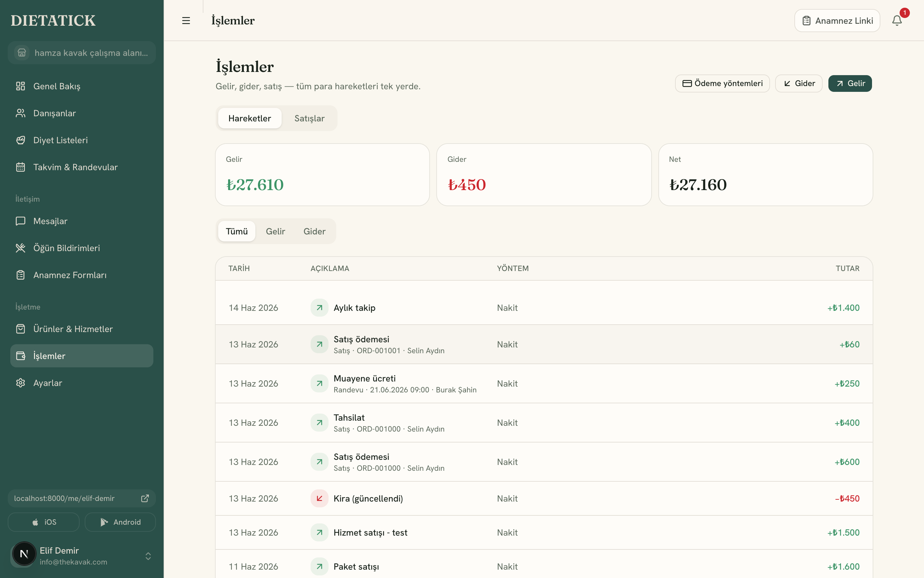The width and height of the screenshot is (924, 578).
Task: Open Öğün Bildirimleri page
Action: point(82,248)
